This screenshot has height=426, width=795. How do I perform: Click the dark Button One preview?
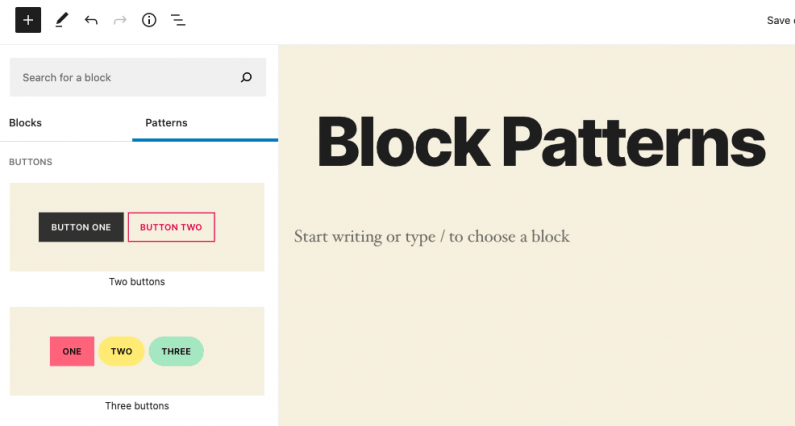point(81,227)
